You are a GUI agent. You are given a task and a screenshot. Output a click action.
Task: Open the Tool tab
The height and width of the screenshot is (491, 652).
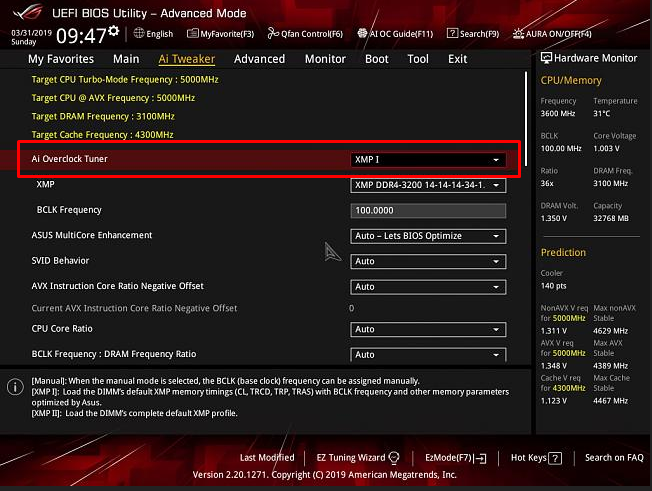[418, 59]
